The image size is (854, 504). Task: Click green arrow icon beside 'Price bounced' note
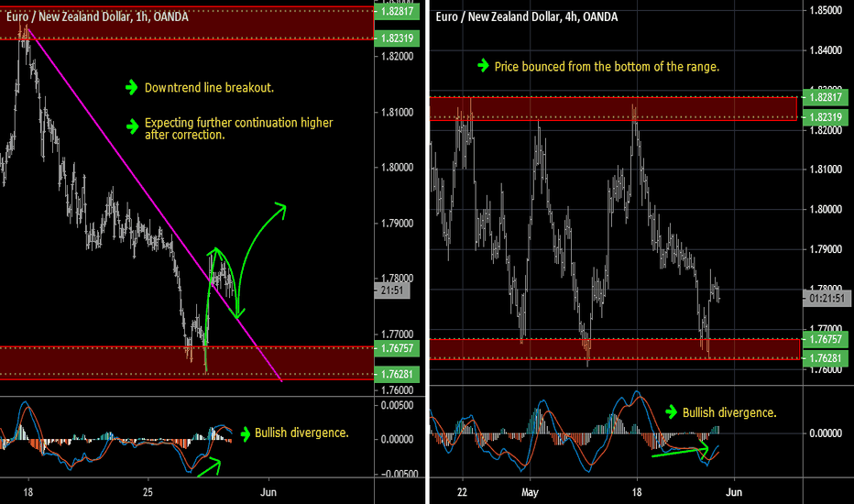(483, 66)
